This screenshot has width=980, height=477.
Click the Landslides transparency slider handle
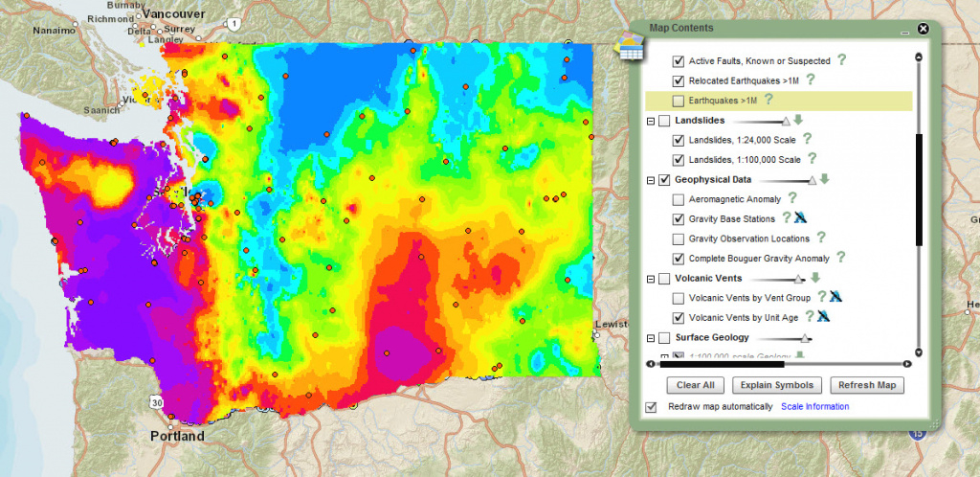click(x=786, y=121)
